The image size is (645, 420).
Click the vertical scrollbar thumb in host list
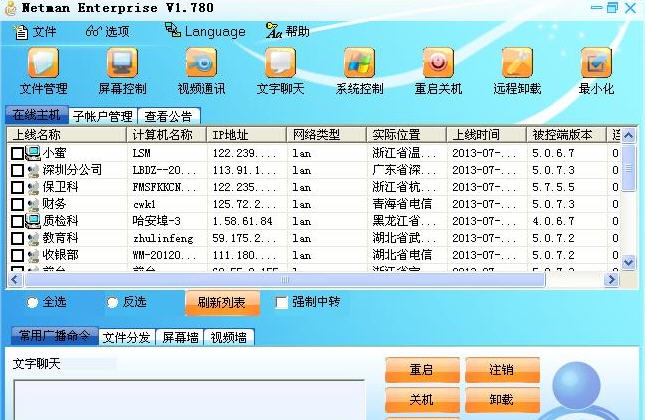click(629, 168)
